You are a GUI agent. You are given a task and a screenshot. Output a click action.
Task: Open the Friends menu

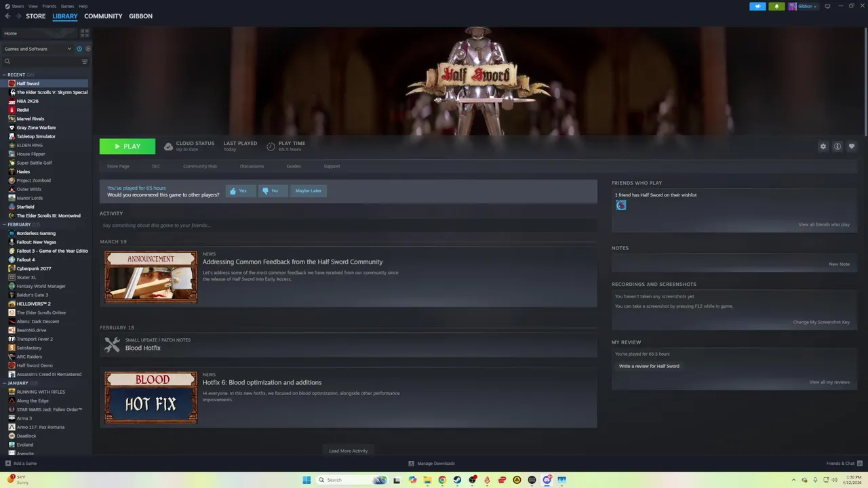50,6
